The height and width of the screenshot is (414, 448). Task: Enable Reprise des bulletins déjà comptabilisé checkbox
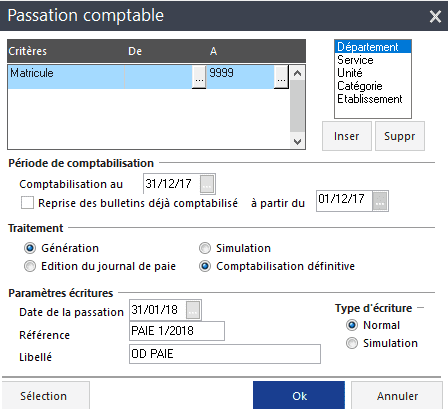click(27, 203)
